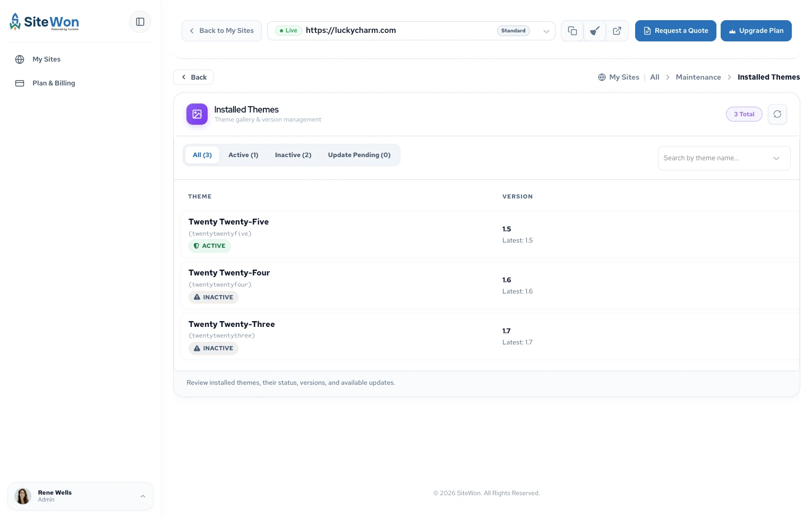Click the Twenty Twenty-Four theme name
The image size is (812, 518).
pyautogui.click(x=229, y=273)
